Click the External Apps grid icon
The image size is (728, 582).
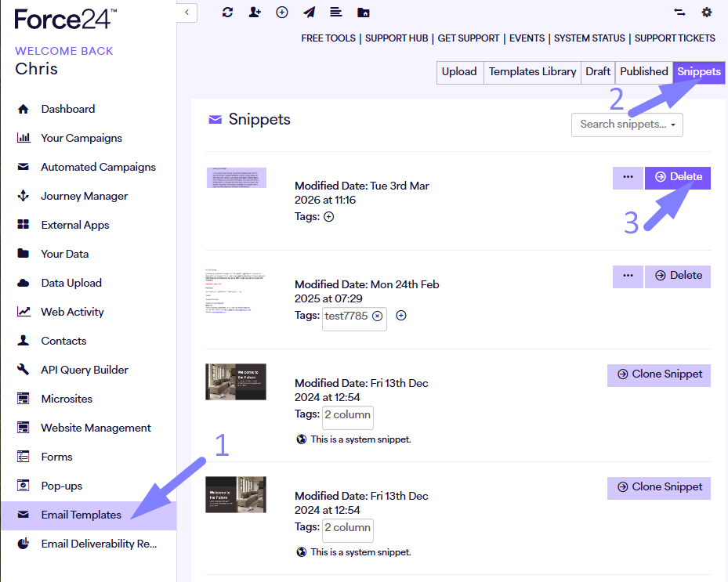24,225
